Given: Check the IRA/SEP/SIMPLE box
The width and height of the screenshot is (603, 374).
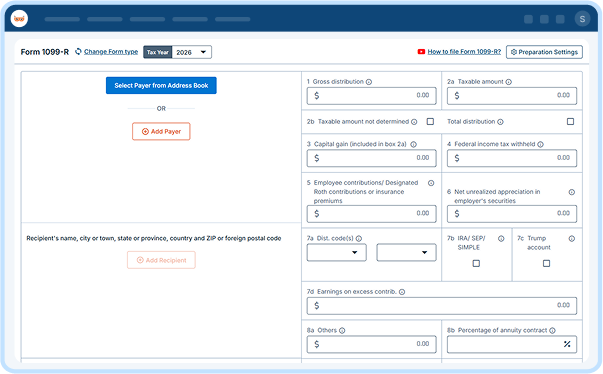Looking at the screenshot, I should 476,263.
